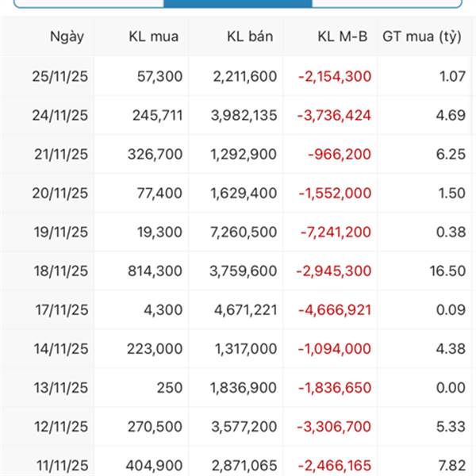Click the KL bán column header
The image size is (476, 476).
[249, 36]
